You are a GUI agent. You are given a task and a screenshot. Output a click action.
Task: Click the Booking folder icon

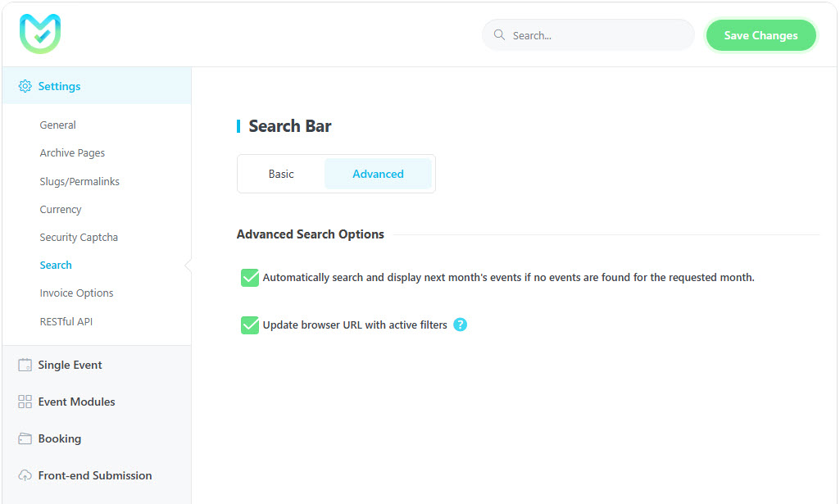click(x=25, y=439)
